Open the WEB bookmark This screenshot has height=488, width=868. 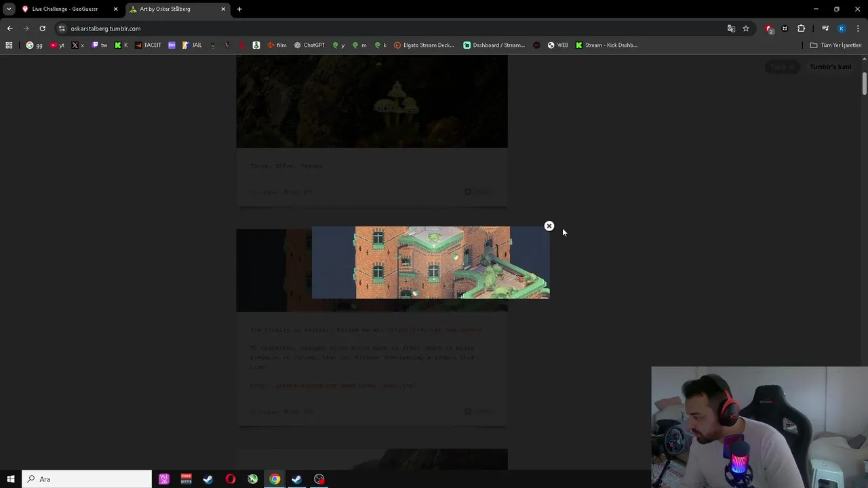557,45
